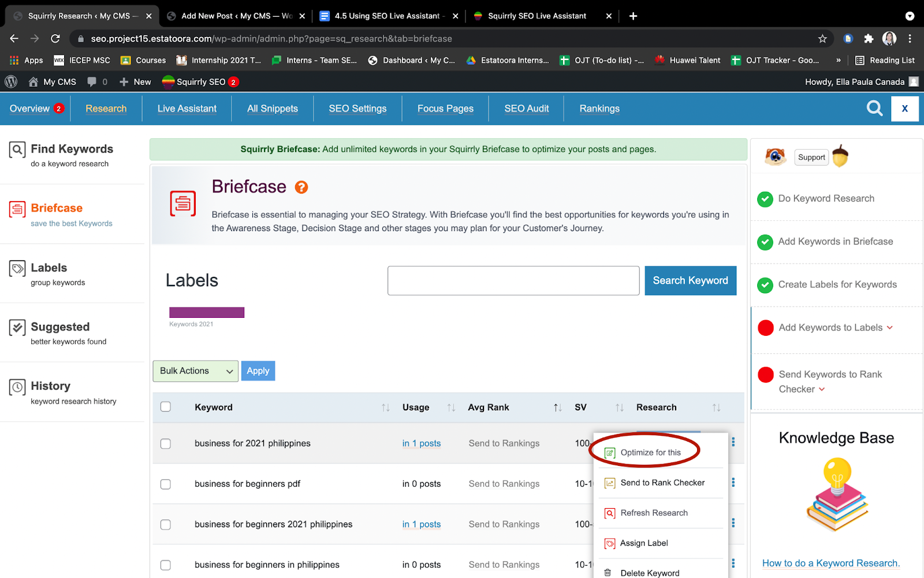Go to the SEO Settings tab
The image size is (924, 578).
pyautogui.click(x=358, y=109)
